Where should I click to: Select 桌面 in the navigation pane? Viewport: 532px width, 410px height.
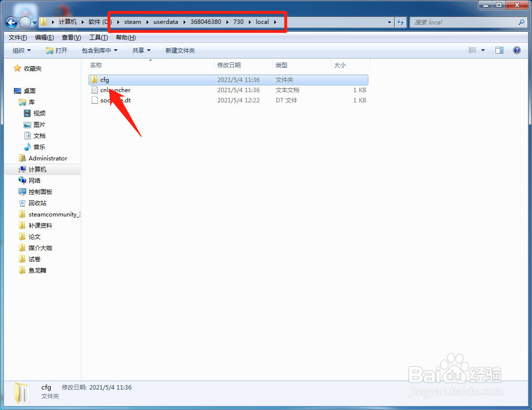pos(30,91)
